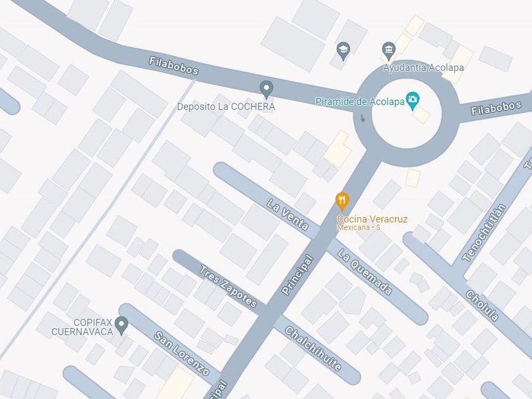Click the Cholula street label
Screen dimensions: 532x399
(482, 306)
